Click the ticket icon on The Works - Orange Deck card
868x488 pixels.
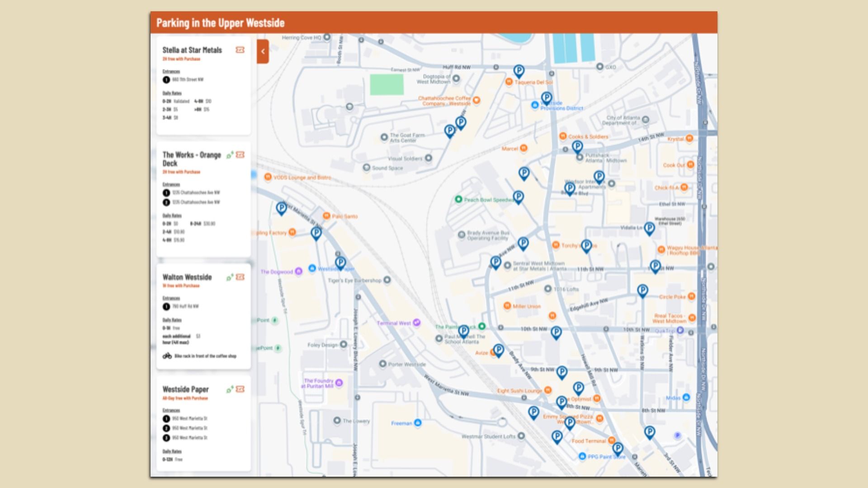pos(241,155)
